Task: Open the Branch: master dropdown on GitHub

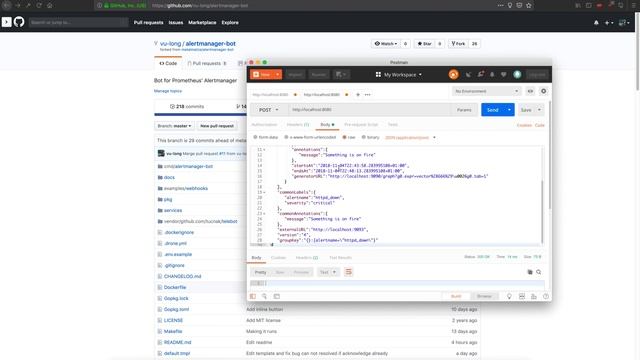Action: [174, 126]
